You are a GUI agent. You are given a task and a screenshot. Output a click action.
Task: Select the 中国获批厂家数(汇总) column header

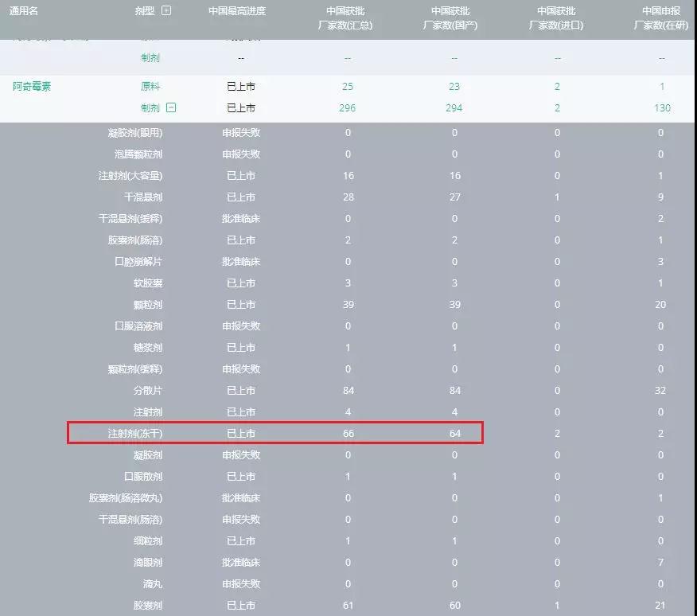click(348, 18)
